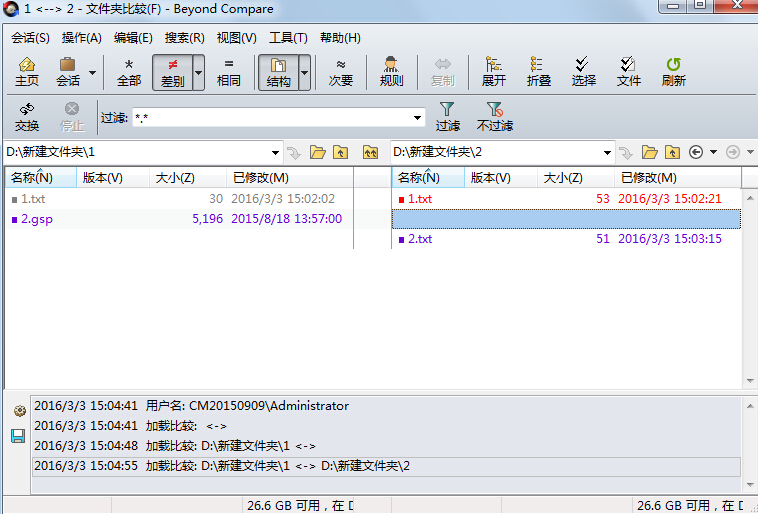Image resolution: width=758 pixels, height=514 pixels.
Task: Toggle the 差别 differences filter
Action: pos(173,73)
